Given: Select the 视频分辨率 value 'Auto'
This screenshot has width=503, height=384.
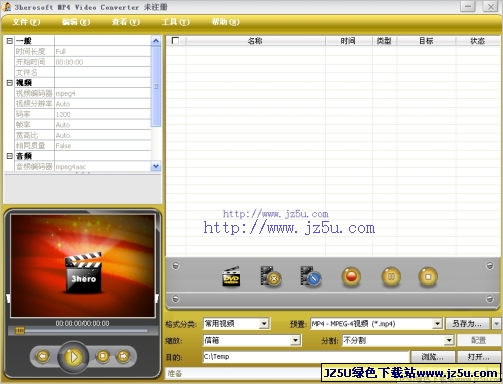Looking at the screenshot, I should point(103,104).
